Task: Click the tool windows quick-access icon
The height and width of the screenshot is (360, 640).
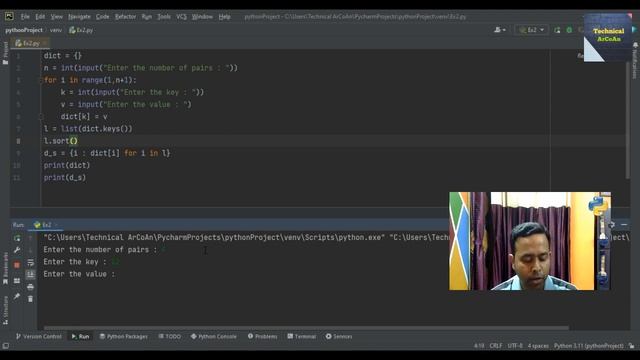Action: point(5,346)
